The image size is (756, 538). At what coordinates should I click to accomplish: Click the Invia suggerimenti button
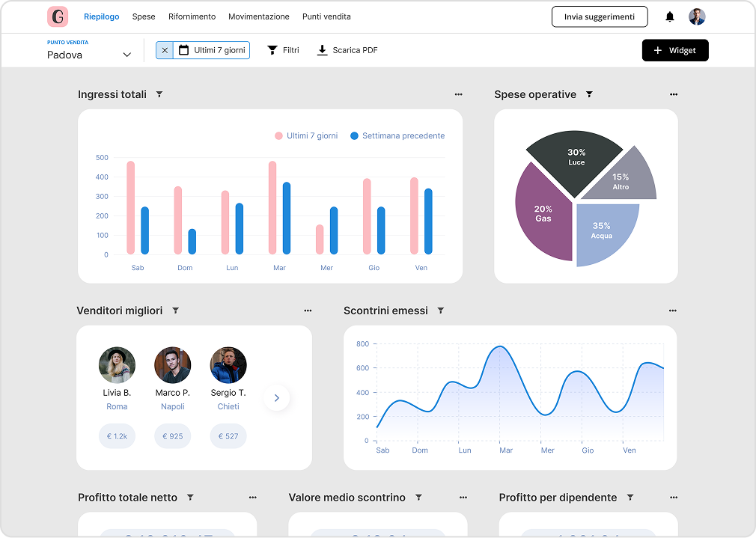599,16
